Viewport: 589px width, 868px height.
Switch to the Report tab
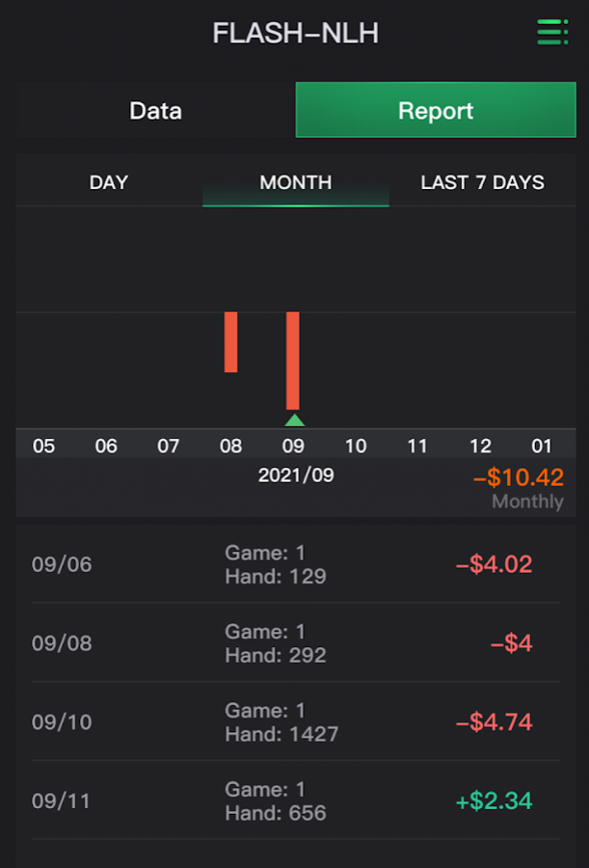(436, 110)
